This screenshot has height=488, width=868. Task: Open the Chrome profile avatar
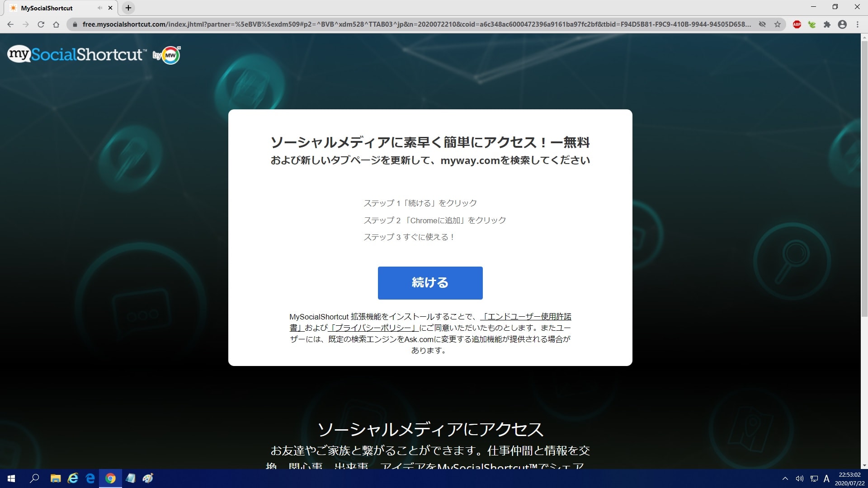click(842, 24)
